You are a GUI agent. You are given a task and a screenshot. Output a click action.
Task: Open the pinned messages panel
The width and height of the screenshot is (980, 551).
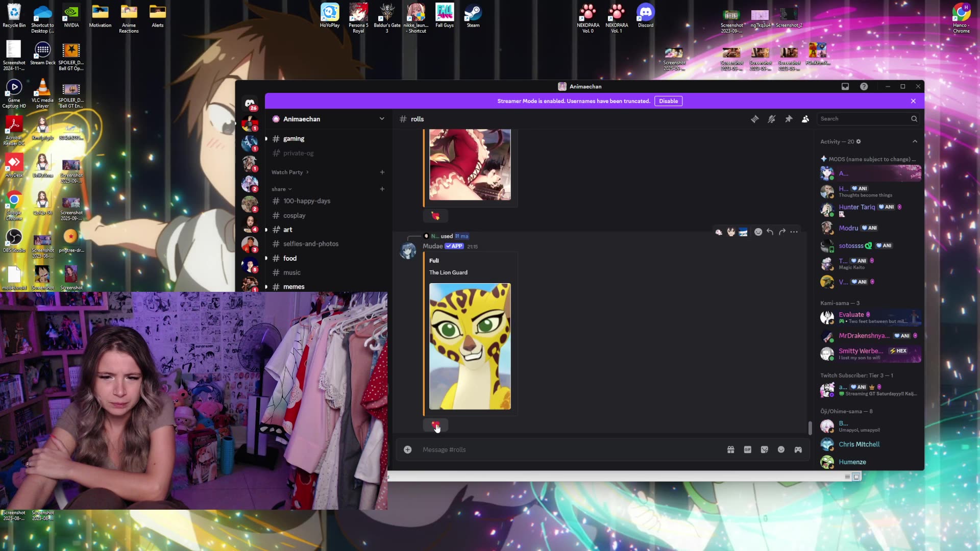point(789,119)
